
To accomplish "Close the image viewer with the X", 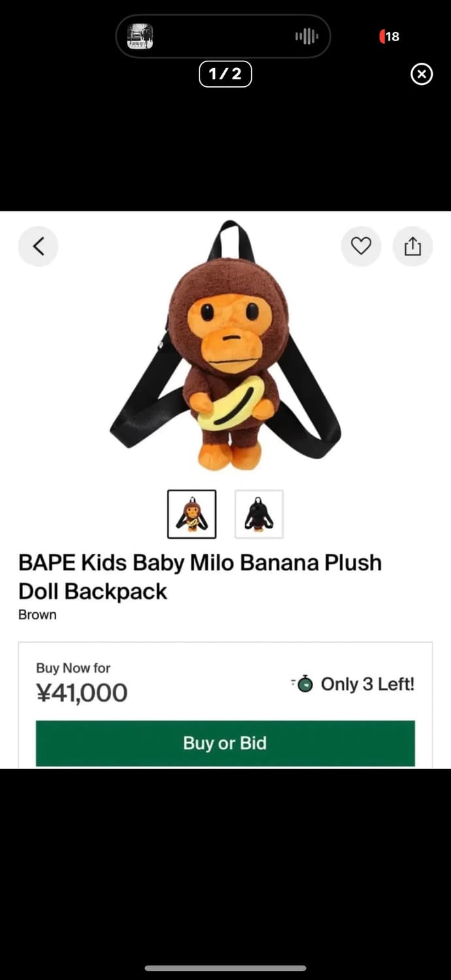I will coord(422,74).
